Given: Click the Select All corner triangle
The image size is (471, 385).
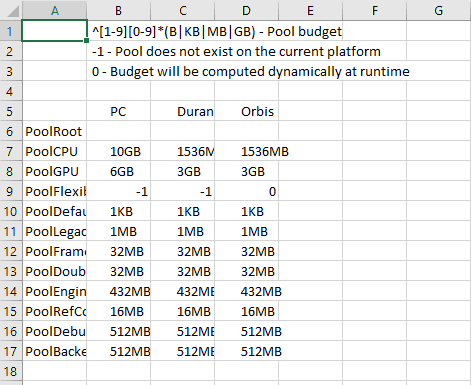Looking at the screenshot, I should [x=13, y=11].
